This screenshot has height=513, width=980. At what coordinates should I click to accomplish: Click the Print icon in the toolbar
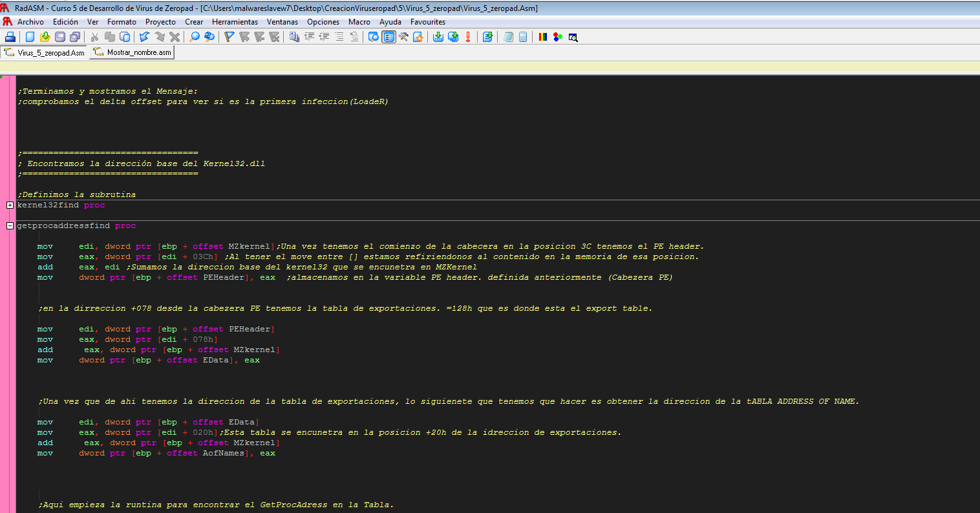pyautogui.click(x=10, y=37)
